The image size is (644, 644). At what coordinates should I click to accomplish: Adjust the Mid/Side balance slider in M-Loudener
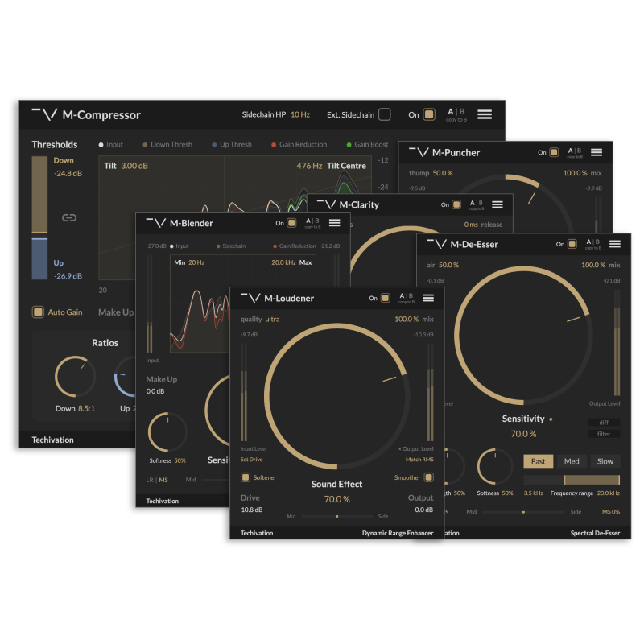[338, 515]
